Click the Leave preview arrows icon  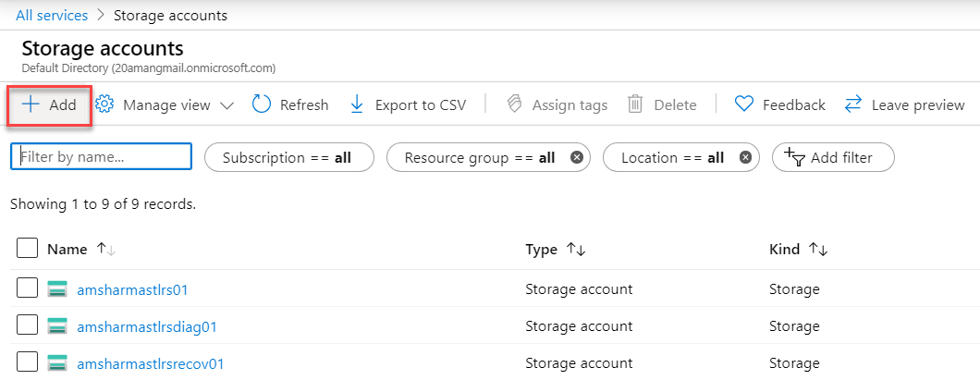click(853, 104)
